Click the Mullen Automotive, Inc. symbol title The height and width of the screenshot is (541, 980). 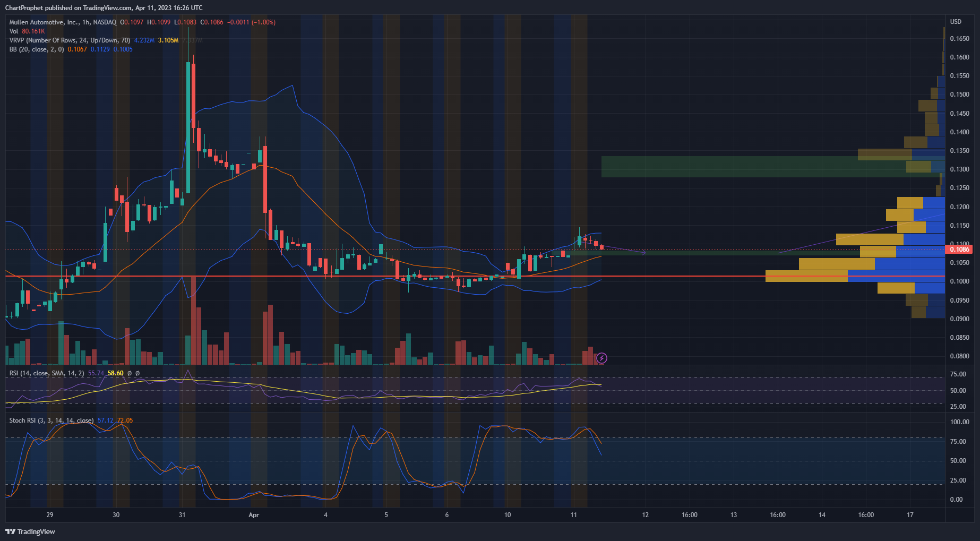click(x=44, y=22)
